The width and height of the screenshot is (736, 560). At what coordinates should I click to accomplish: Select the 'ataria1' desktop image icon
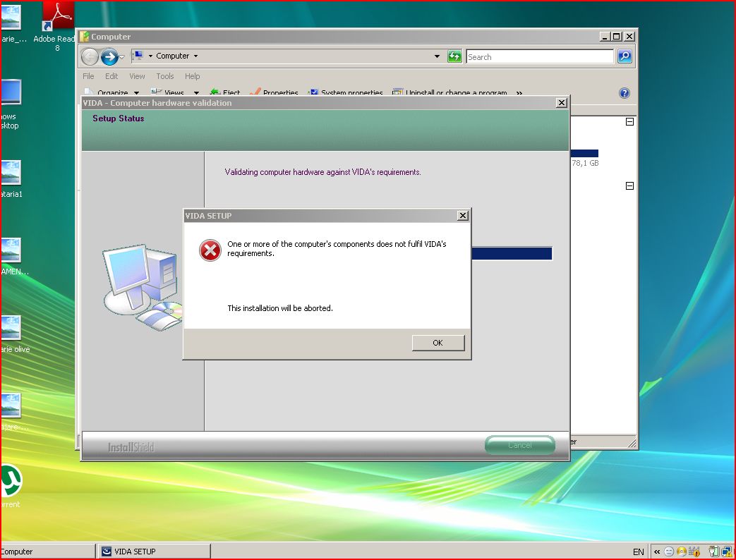(11, 178)
